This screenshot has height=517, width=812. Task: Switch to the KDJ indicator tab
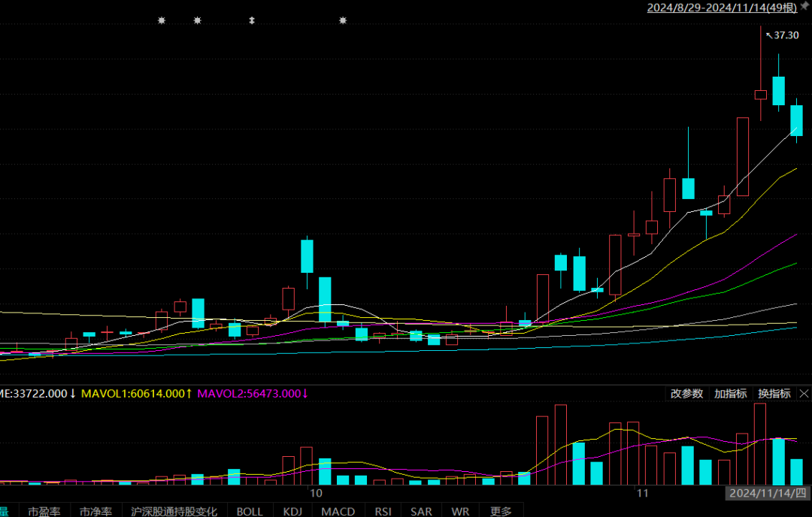[292, 511]
